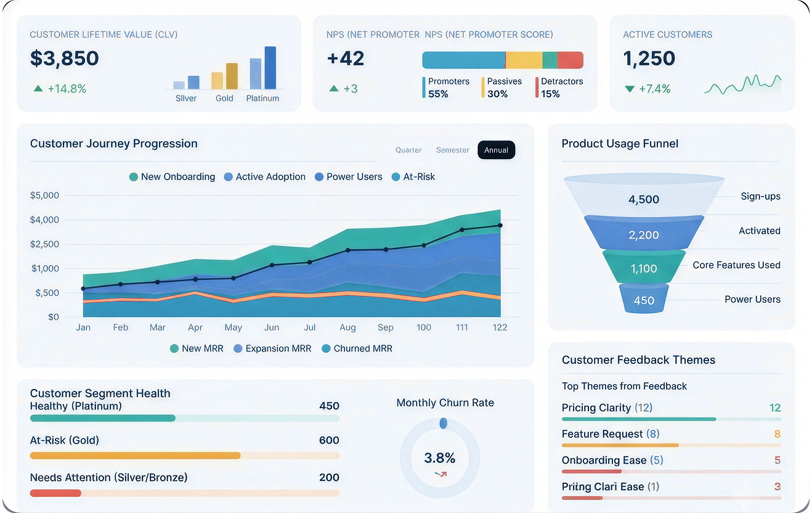
Task: Click the Activated funnel stage 2,200
Action: pos(644,234)
